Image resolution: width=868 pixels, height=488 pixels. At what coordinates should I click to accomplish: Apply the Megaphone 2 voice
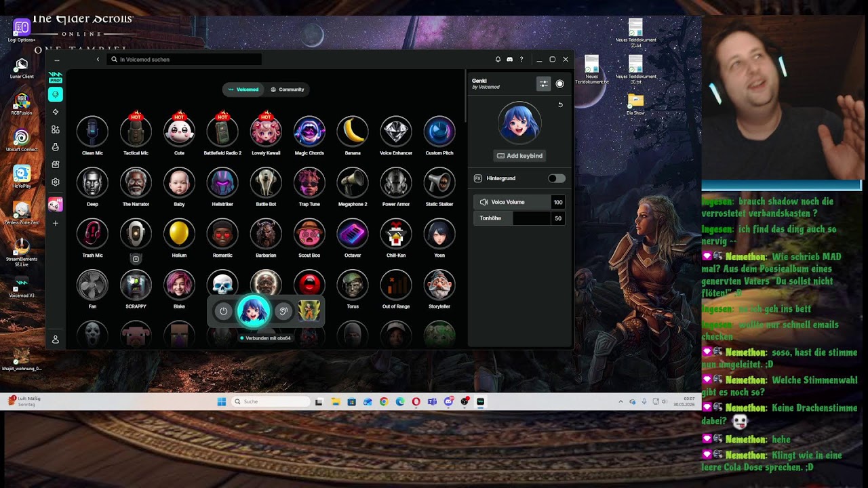click(353, 182)
